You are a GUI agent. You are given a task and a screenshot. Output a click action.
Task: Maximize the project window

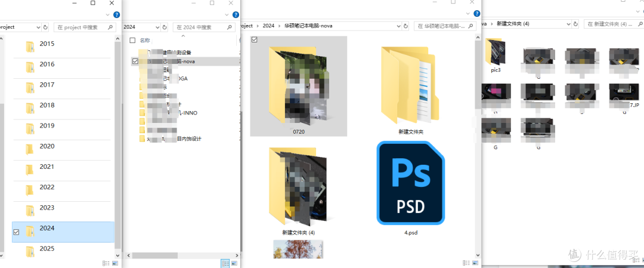[93, 3]
